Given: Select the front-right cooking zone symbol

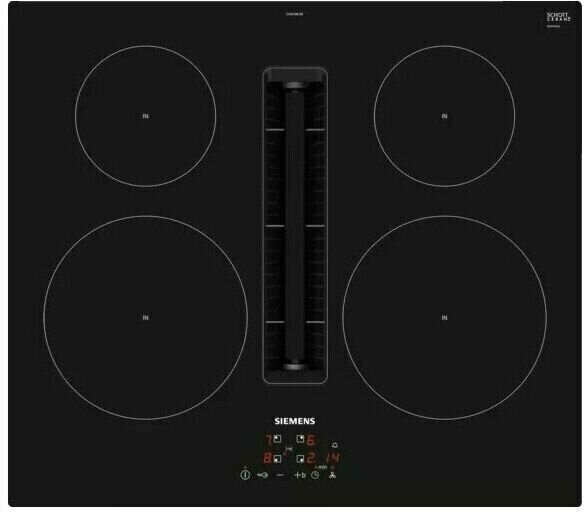Looking at the screenshot, I should [x=301, y=458].
